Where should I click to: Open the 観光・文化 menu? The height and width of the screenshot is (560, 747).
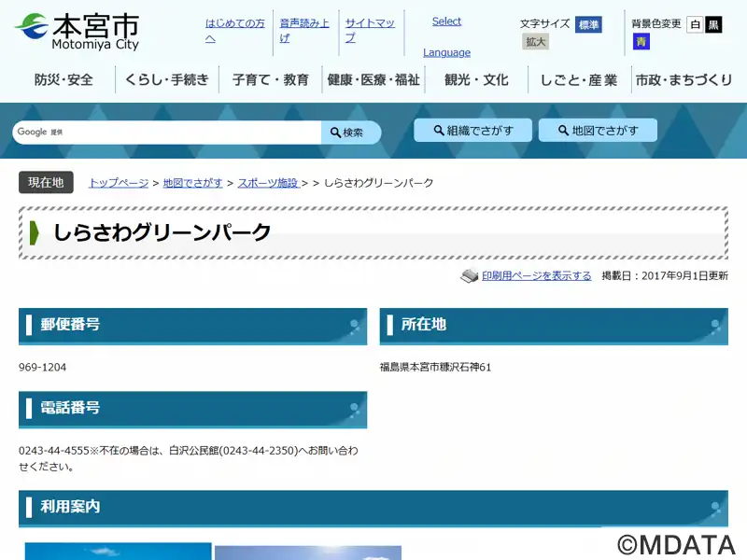[476, 79]
